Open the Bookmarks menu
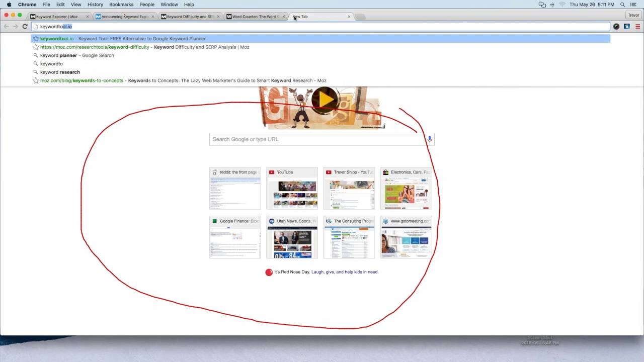This screenshot has height=362, width=644. pyautogui.click(x=121, y=5)
